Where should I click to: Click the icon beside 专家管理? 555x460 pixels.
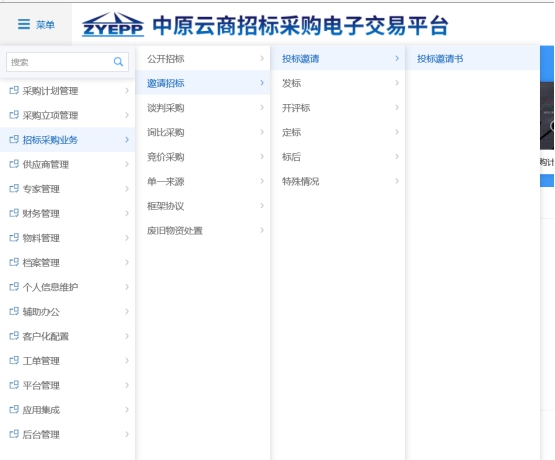tap(14, 189)
